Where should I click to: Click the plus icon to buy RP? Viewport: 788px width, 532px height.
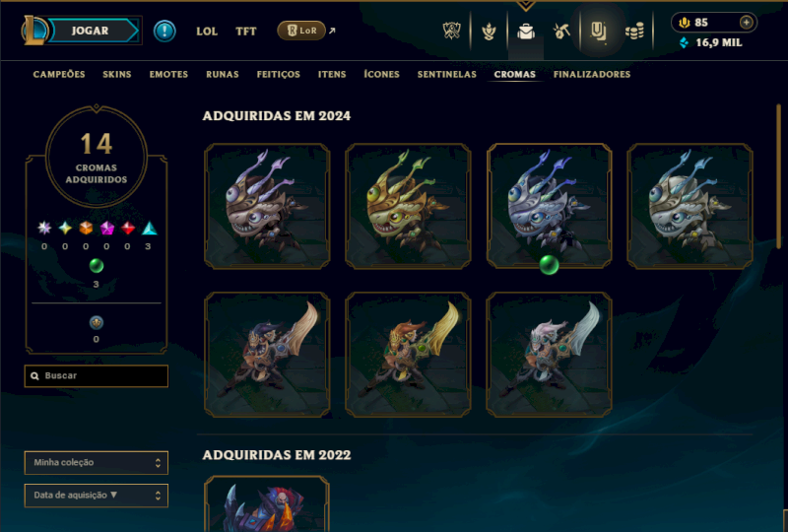[747, 22]
